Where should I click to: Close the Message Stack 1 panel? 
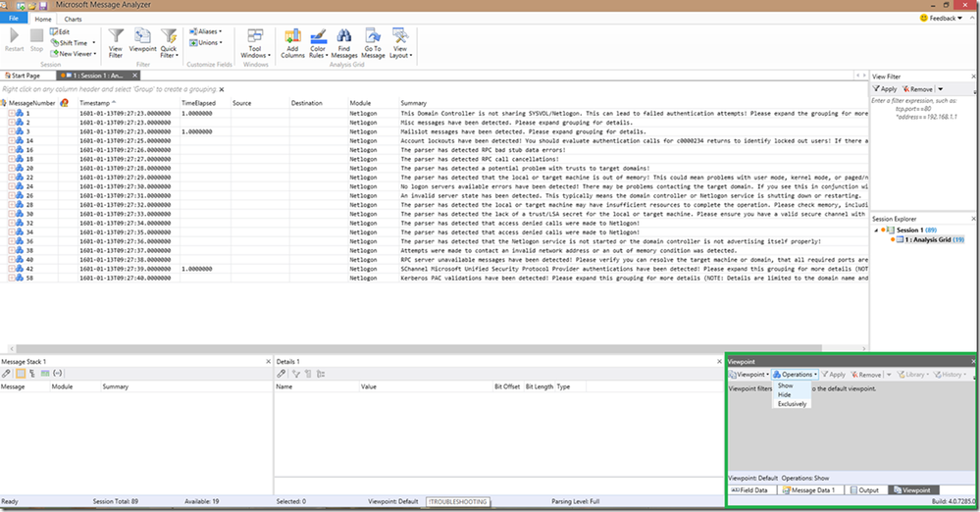[x=269, y=361]
